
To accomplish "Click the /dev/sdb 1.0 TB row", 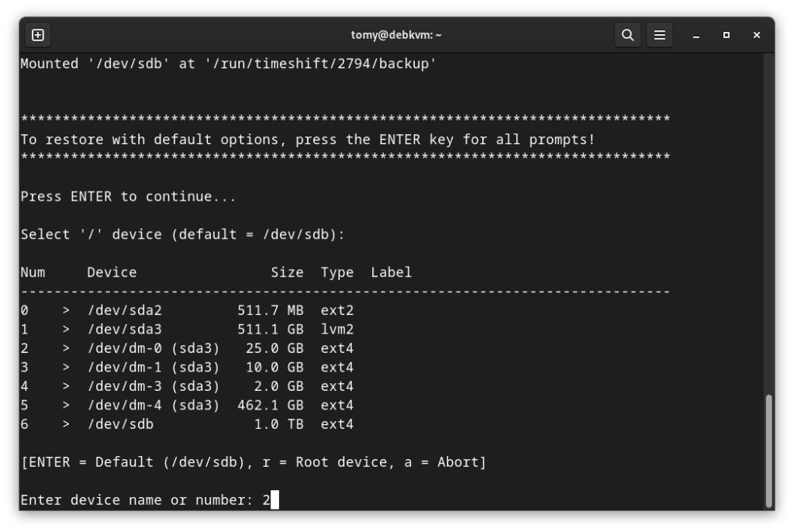I will (x=186, y=424).
